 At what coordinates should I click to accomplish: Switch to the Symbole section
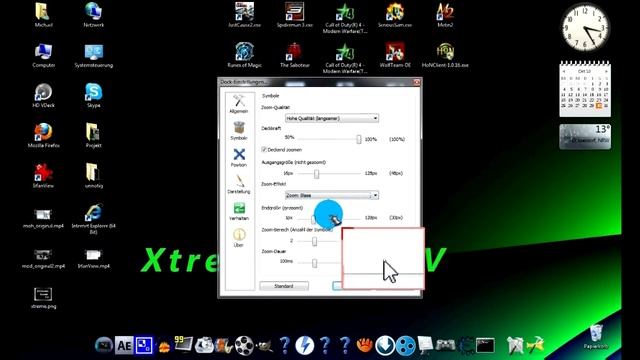[239, 131]
